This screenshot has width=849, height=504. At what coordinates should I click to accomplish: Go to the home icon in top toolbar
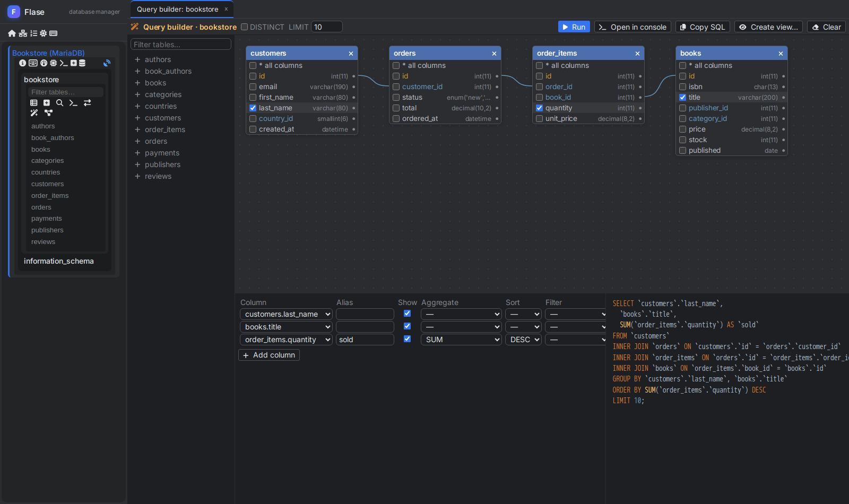coord(12,33)
